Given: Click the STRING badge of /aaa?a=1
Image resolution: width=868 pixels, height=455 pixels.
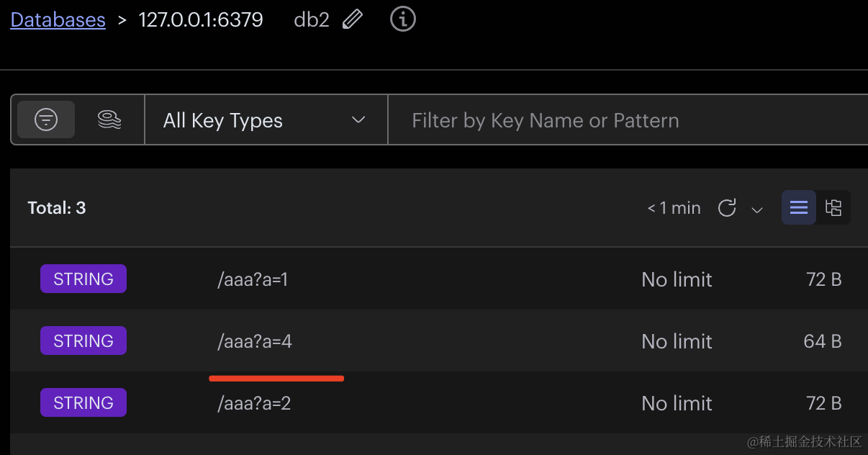Looking at the screenshot, I should [x=83, y=279].
